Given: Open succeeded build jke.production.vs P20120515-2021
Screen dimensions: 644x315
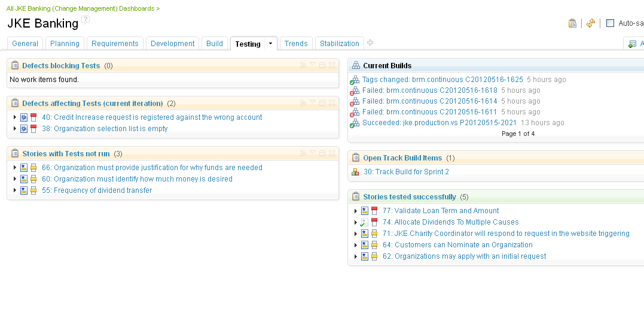Looking at the screenshot, I should [x=439, y=123].
